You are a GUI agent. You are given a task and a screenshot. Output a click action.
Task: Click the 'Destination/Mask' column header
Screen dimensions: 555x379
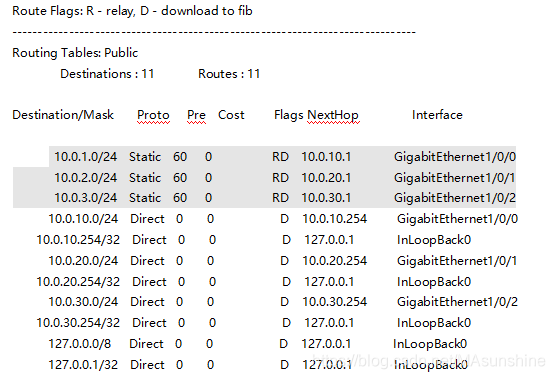pos(63,115)
